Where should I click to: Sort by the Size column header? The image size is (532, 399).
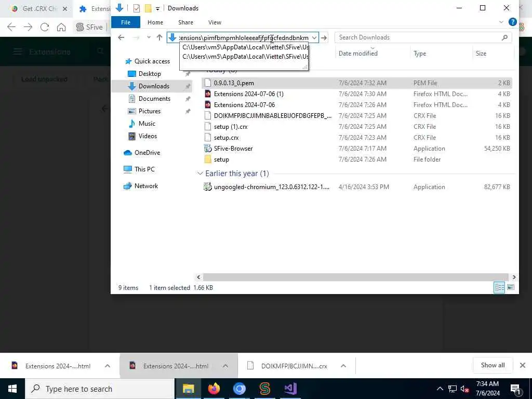pos(481,54)
